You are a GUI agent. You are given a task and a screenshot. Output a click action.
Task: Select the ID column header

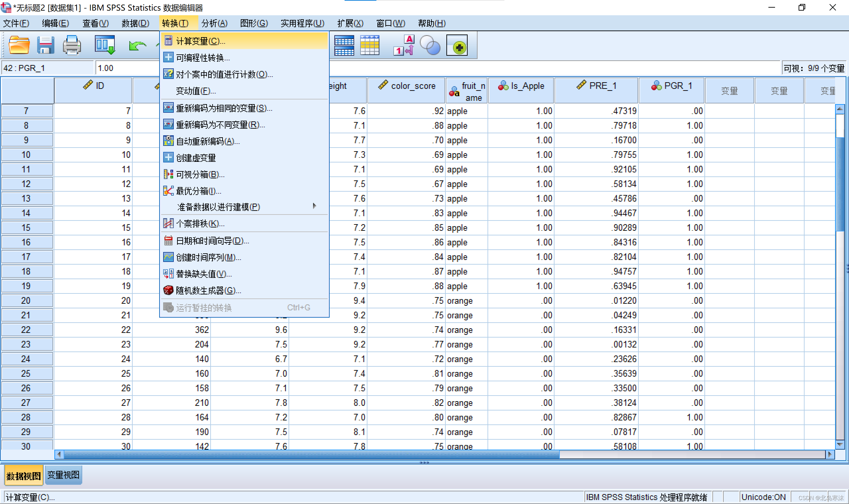(93, 90)
